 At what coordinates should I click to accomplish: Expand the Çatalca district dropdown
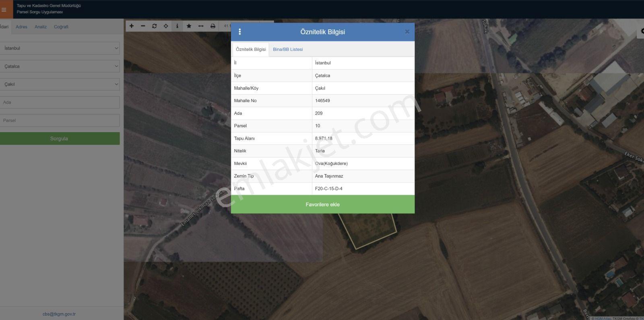[60, 66]
